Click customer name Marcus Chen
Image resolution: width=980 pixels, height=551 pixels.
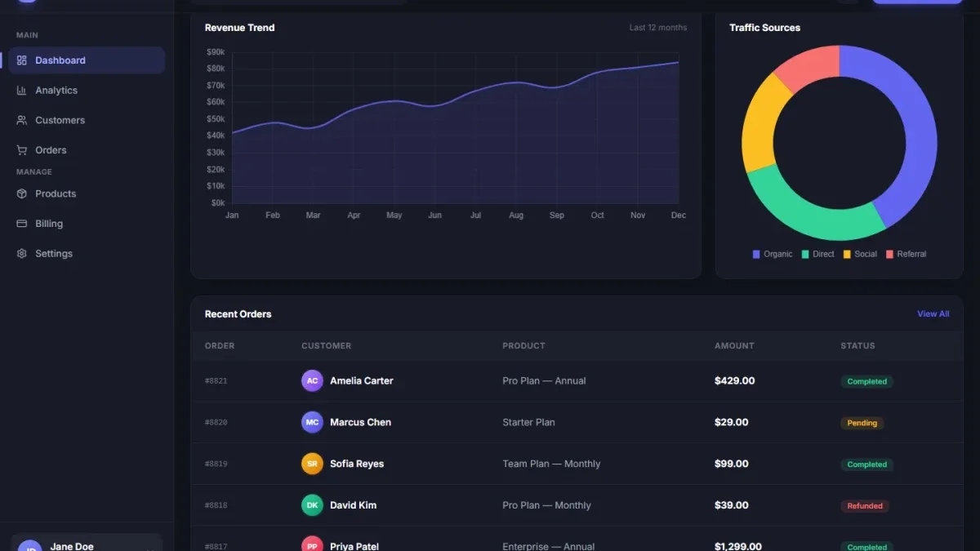click(x=360, y=423)
